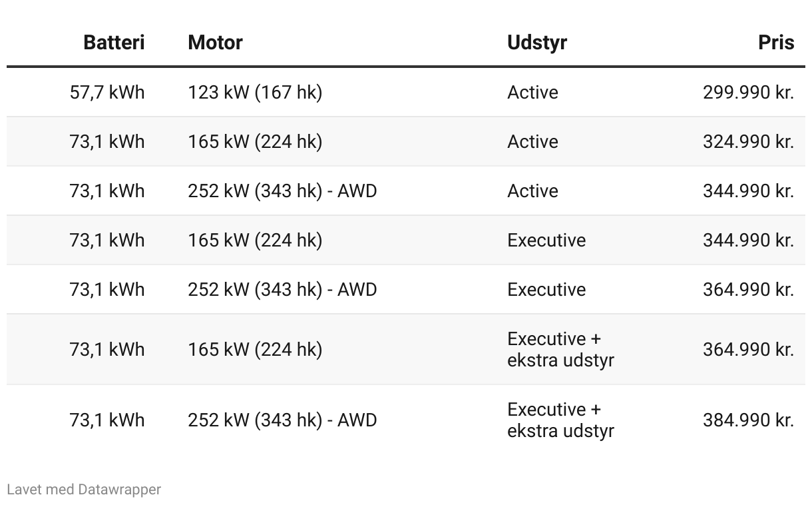Click Executive + ekstra udstyr in the AWD row
Screen dimensions: 812x505
pyautogui.click(x=560, y=420)
